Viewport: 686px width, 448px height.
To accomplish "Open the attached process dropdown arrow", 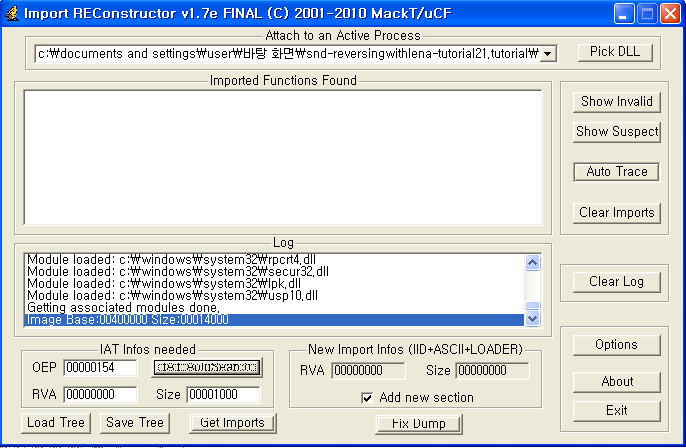I will [x=547, y=54].
